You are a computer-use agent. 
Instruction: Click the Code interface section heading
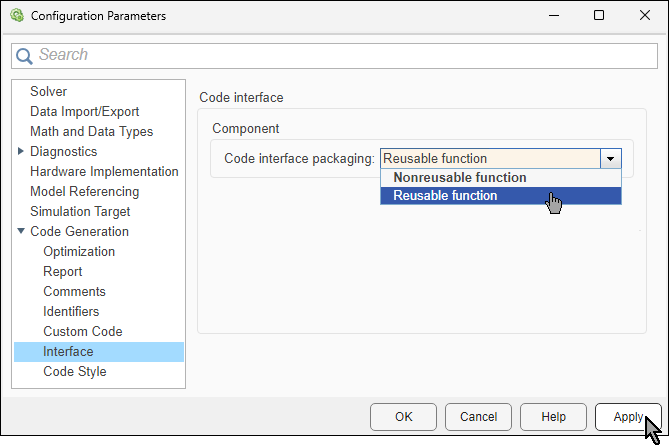241,97
